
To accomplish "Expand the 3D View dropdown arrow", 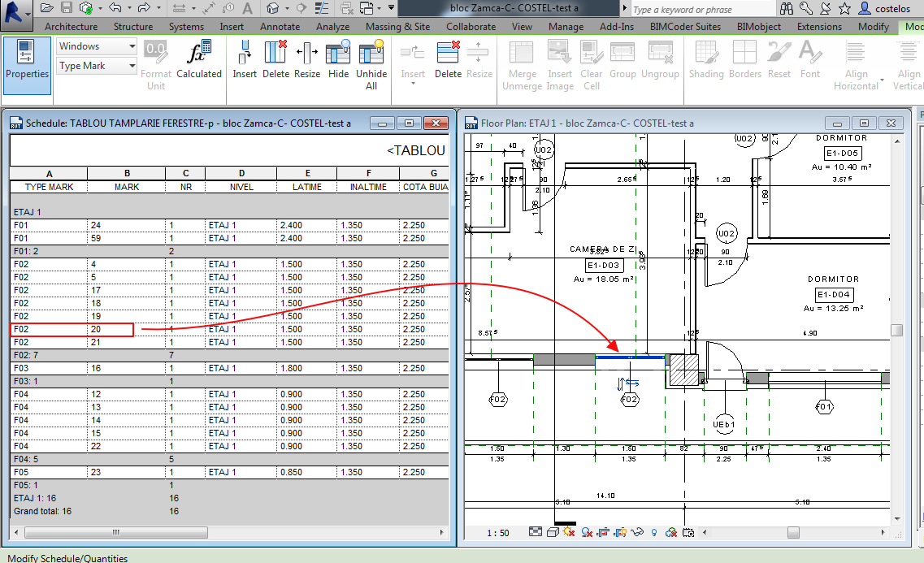I will click(x=287, y=8).
